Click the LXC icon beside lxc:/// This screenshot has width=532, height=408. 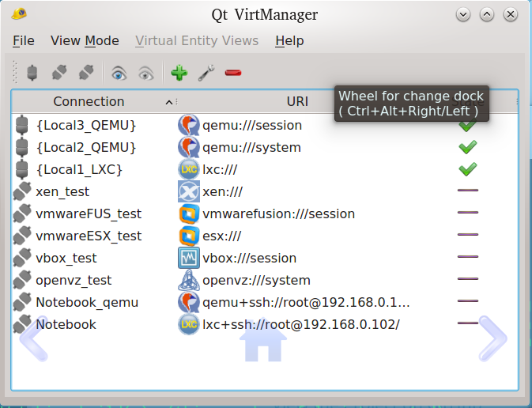click(x=189, y=169)
